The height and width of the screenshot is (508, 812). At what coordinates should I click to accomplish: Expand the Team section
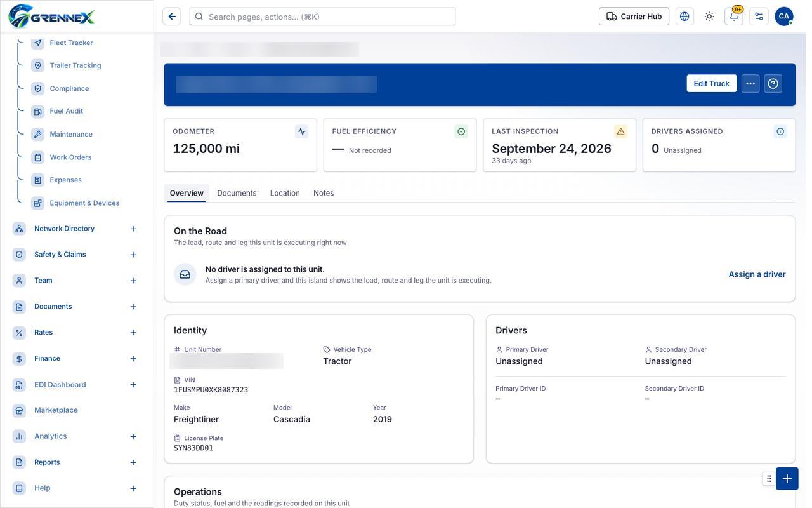[x=133, y=281]
